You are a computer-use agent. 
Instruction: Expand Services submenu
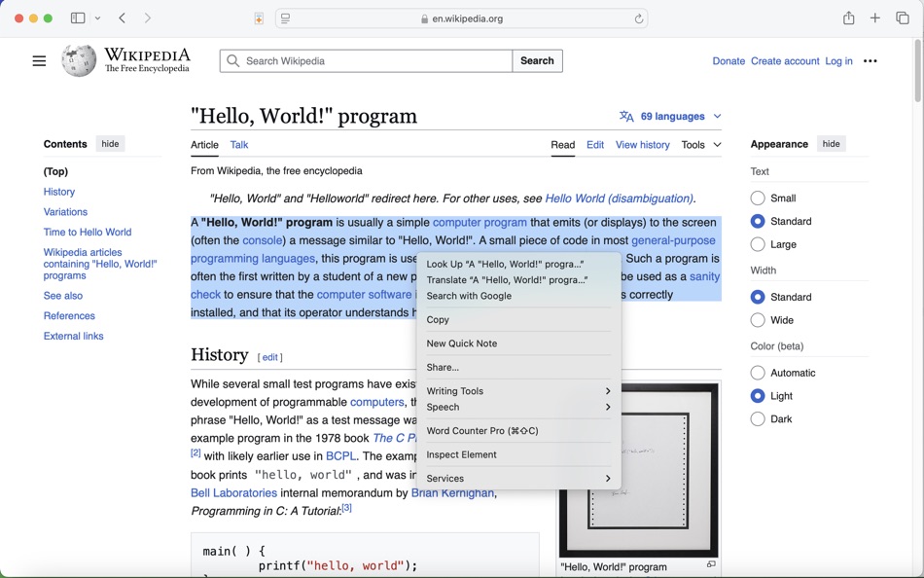(x=518, y=479)
